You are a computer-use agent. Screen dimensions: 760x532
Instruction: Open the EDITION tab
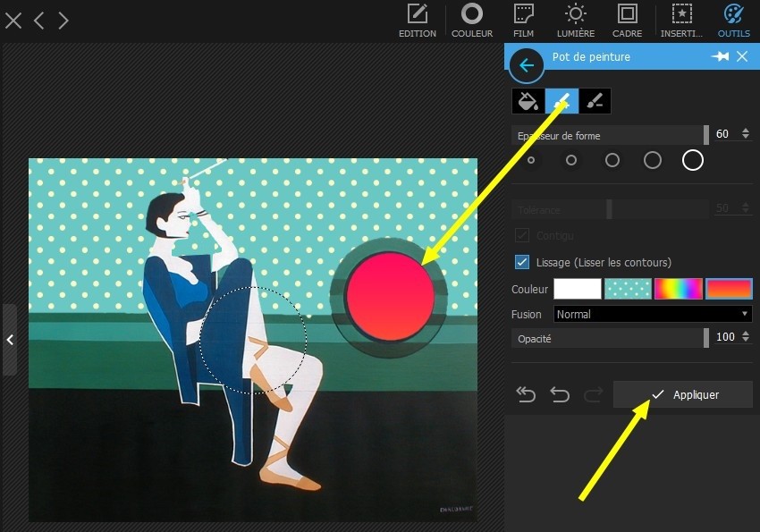point(418,21)
